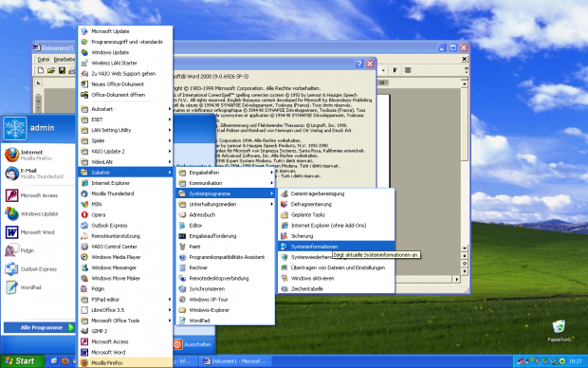Click the taskbar clock showing 18:27

click(x=575, y=361)
